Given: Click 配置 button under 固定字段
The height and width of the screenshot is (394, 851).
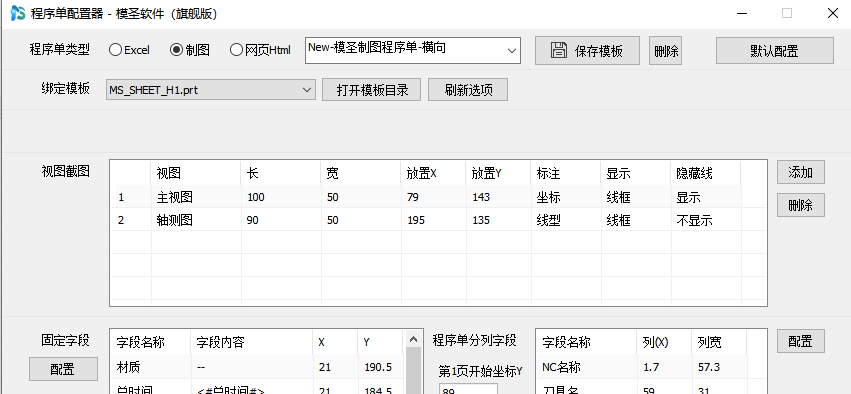Looking at the screenshot, I should point(63,369).
